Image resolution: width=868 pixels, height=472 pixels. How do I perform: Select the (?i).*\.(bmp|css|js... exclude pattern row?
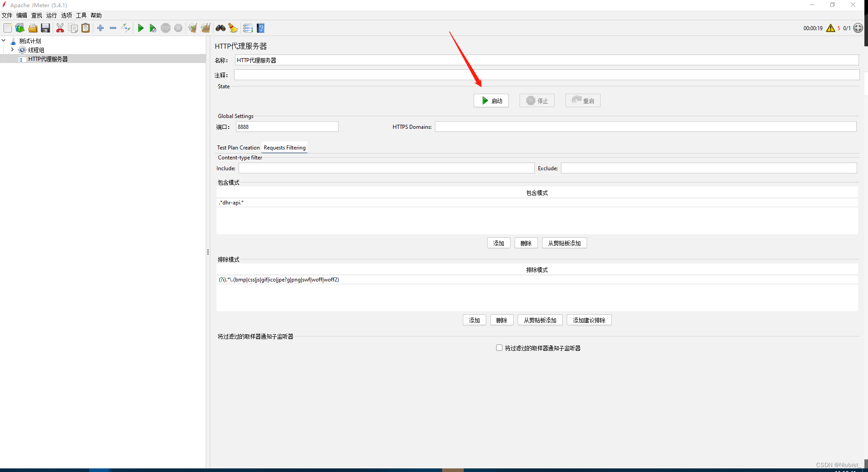(x=537, y=280)
